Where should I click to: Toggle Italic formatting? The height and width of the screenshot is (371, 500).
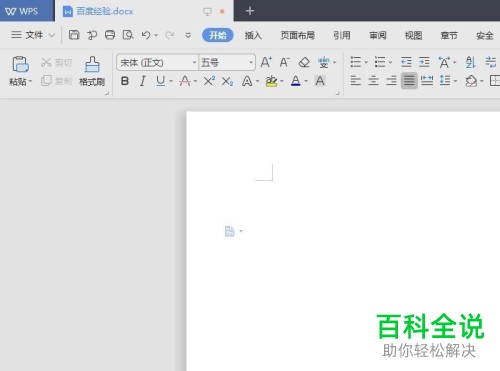coord(143,81)
